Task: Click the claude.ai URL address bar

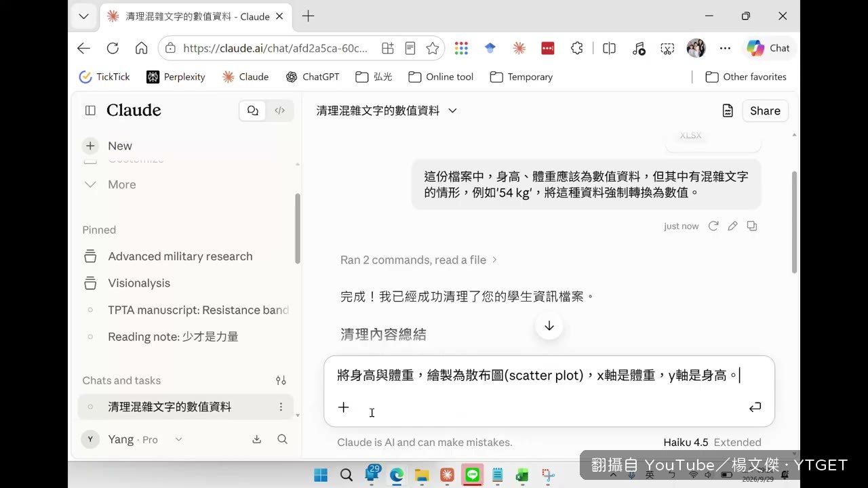Action: coord(275,48)
